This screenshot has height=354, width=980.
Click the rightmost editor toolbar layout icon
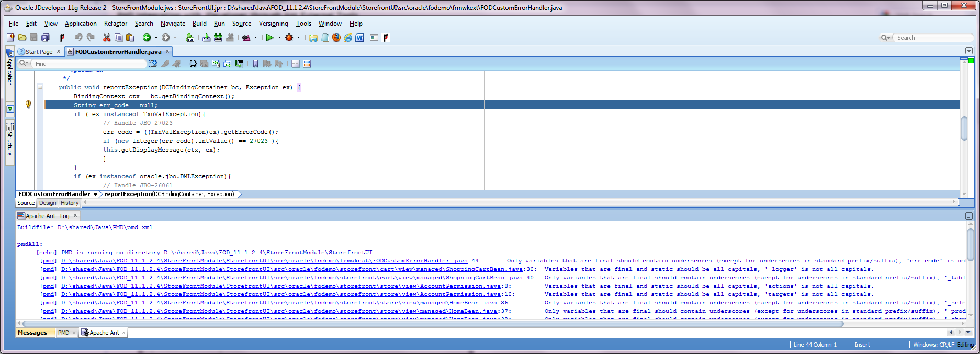click(307, 64)
